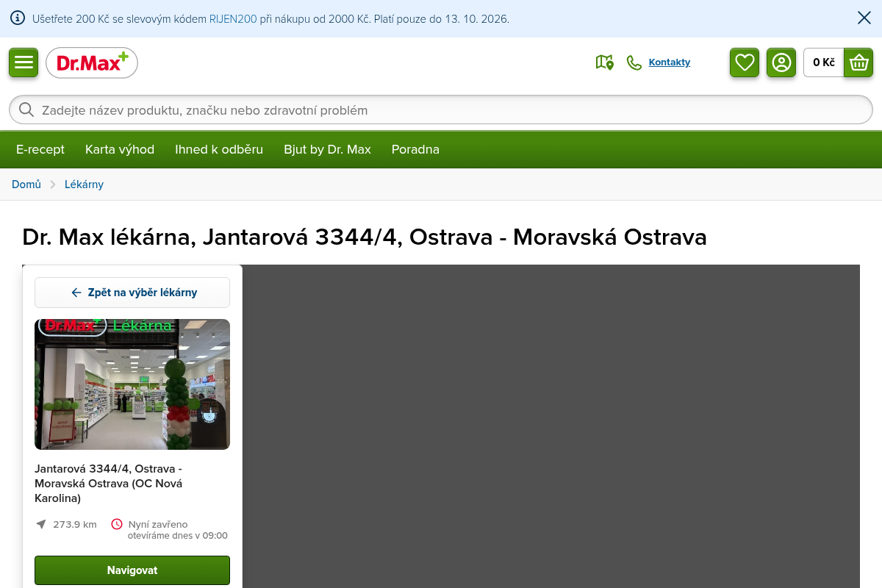Open the user account icon

pyautogui.click(x=781, y=62)
